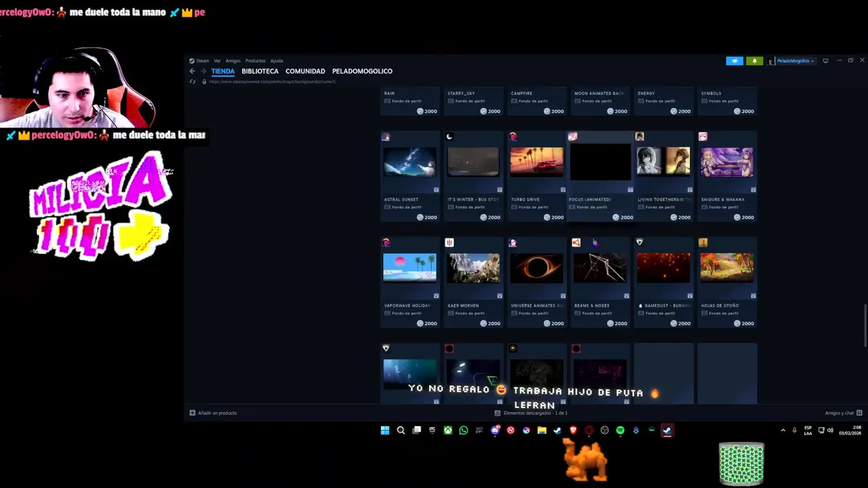868x488 pixels.
Task: Open Windows taskbar search
Action: pyautogui.click(x=401, y=430)
